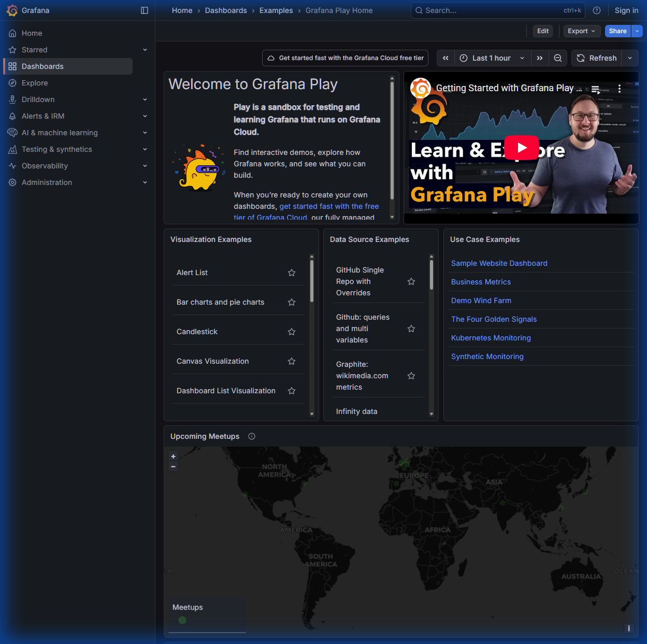The width and height of the screenshot is (647, 644).
Task: Select Observability in the sidebar
Action: (44, 165)
